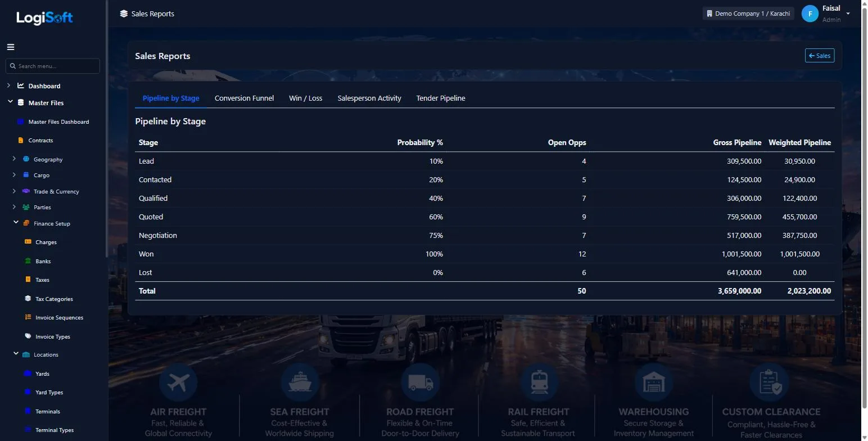Click the Master Files database icon
This screenshot has width=868, height=441.
tap(21, 102)
